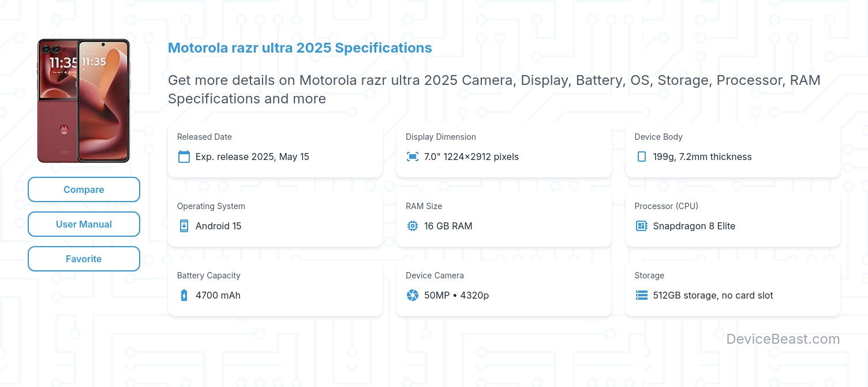Click the Exp. release 2025, May 15 text
The height and width of the screenshot is (387, 868).
click(252, 157)
